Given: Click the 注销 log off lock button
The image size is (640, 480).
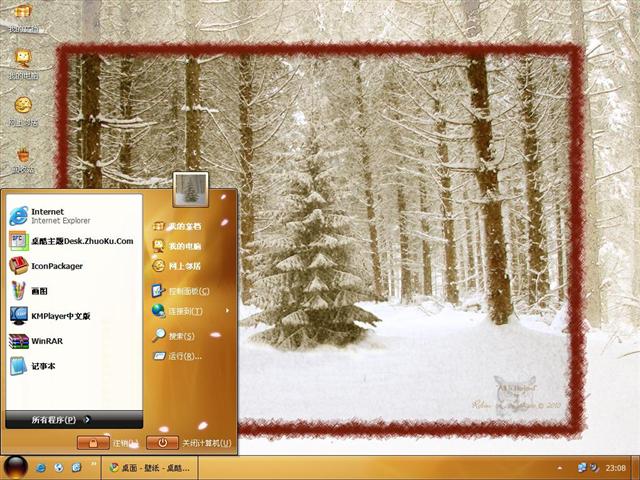Looking at the screenshot, I should [93, 443].
